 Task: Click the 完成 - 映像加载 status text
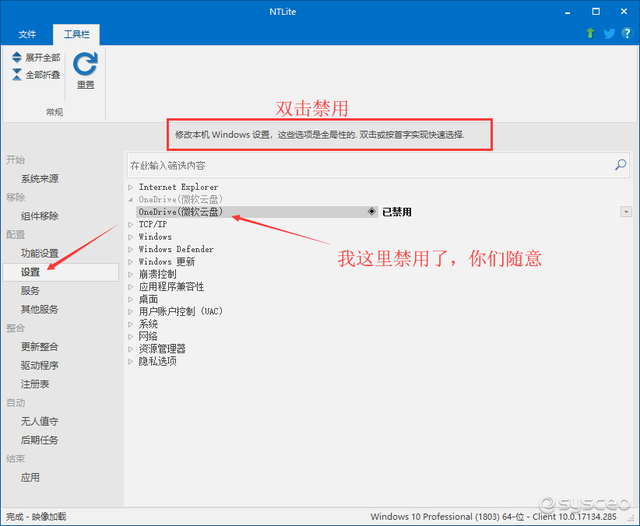pos(36,517)
